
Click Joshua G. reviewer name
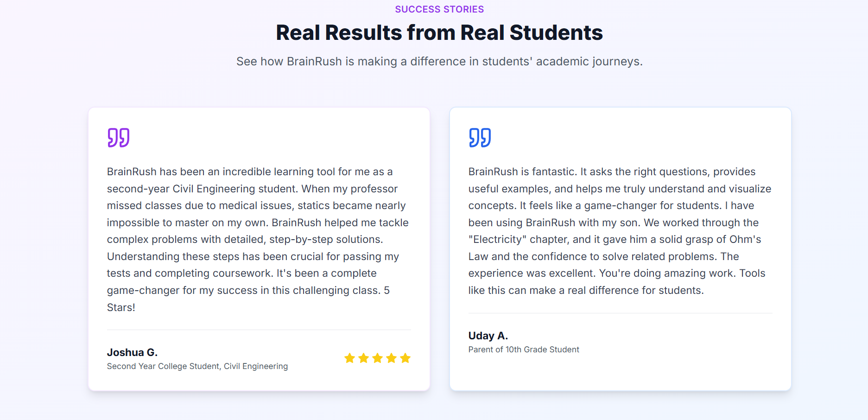[132, 352]
